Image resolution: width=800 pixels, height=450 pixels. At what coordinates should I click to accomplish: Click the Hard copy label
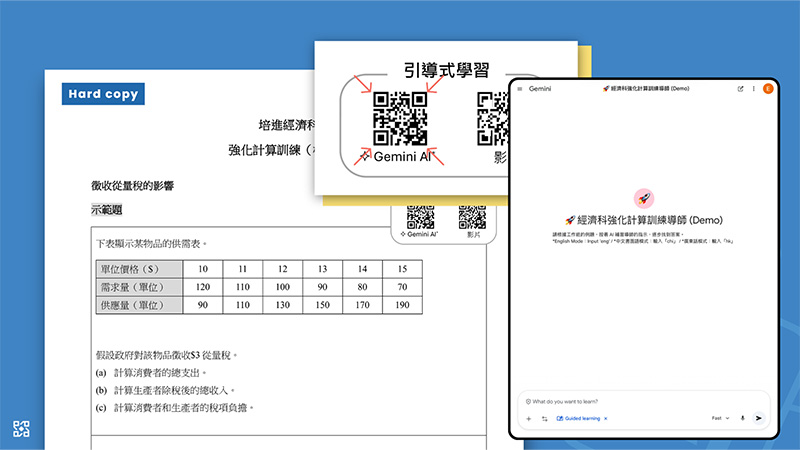(x=103, y=94)
